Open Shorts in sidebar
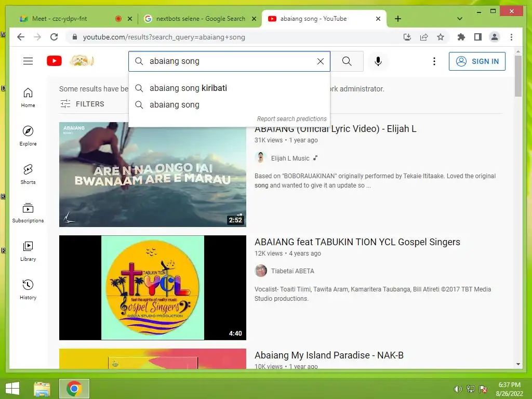The image size is (532, 399). [x=28, y=175]
